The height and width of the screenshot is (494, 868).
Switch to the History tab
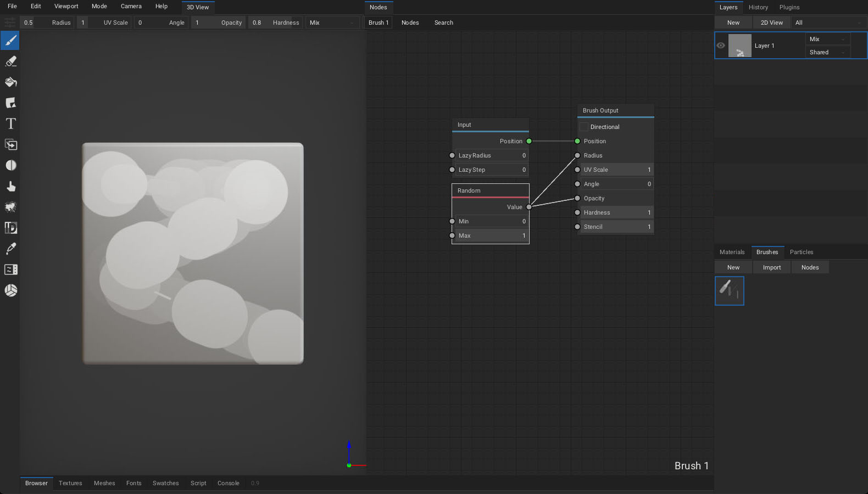pos(758,7)
